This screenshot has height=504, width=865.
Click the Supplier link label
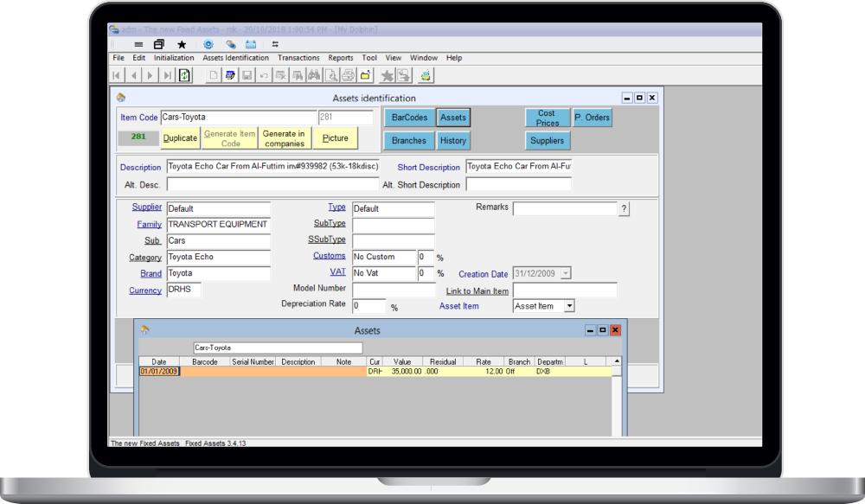[146, 207]
